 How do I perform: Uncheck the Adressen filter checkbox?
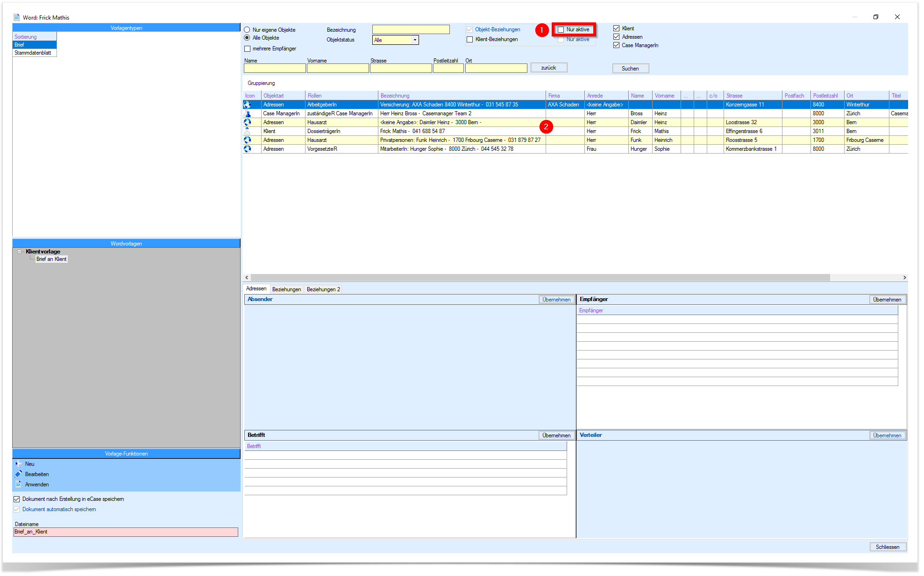click(616, 37)
